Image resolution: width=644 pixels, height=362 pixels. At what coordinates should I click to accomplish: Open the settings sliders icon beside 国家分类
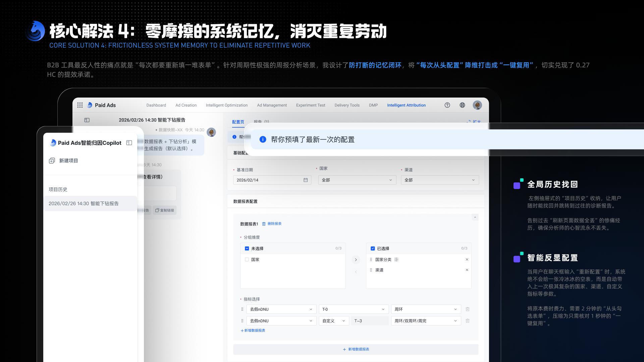pos(396,260)
